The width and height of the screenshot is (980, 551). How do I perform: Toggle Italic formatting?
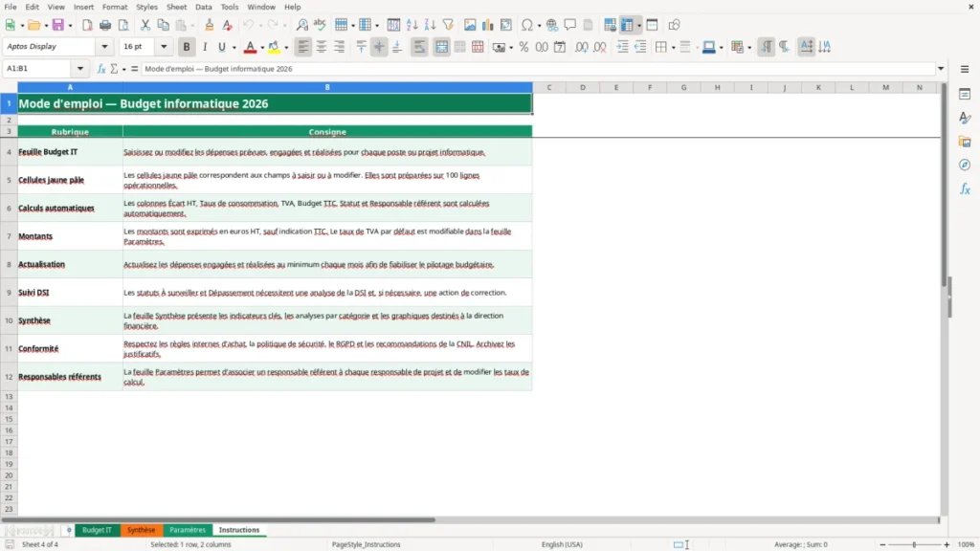[205, 47]
